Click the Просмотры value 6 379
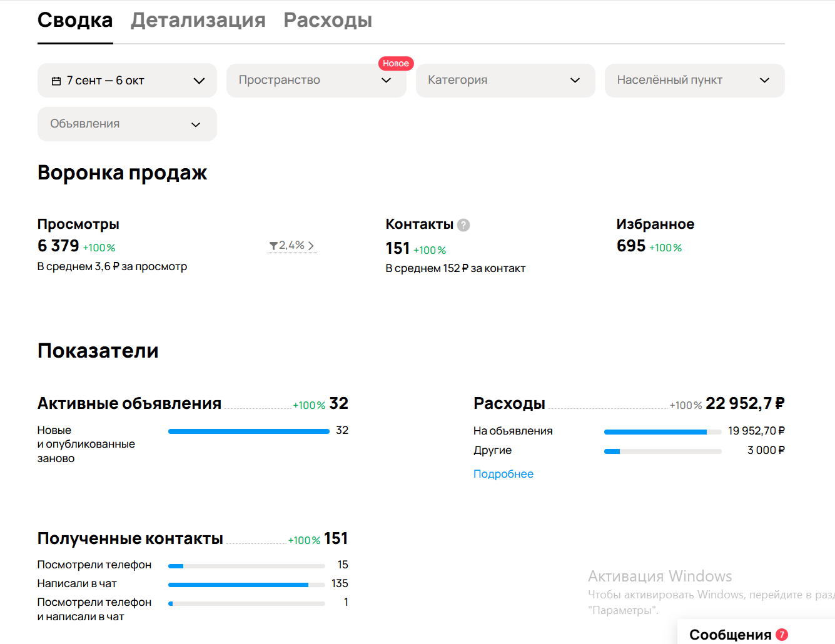 point(58,246)
